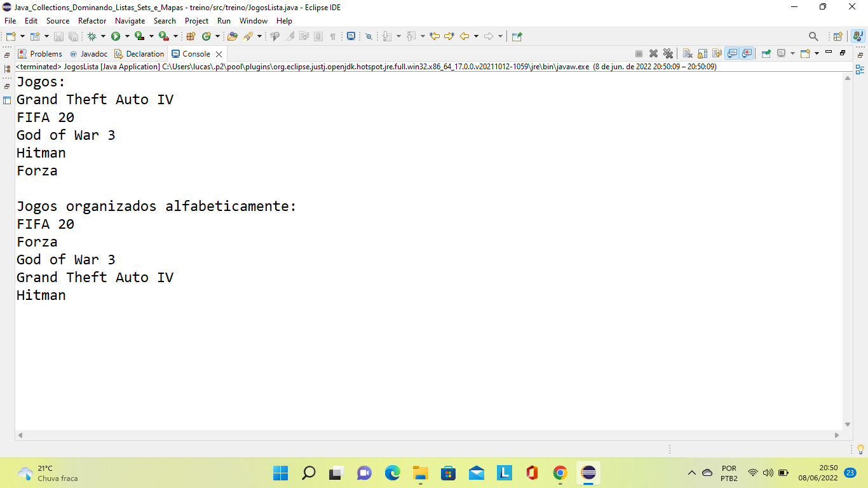
Task: Expand the Open Console dropdown arrow
Action: pyautogui.click(x=817, y=53)
